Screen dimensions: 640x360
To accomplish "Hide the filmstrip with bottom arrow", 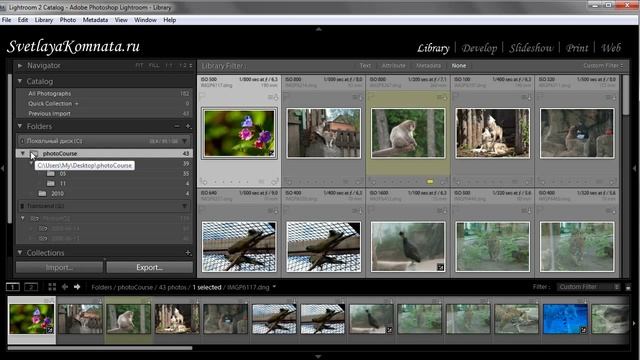I will tap(318, 357).
